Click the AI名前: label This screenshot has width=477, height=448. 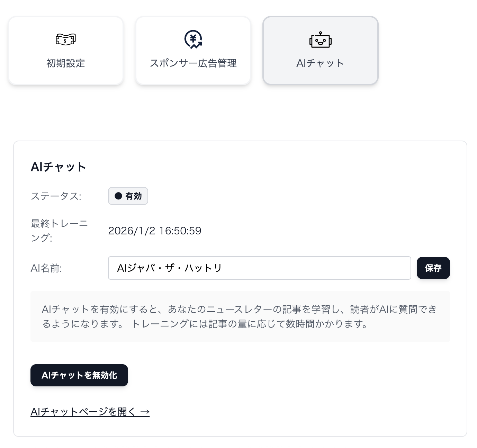(46, 268)
